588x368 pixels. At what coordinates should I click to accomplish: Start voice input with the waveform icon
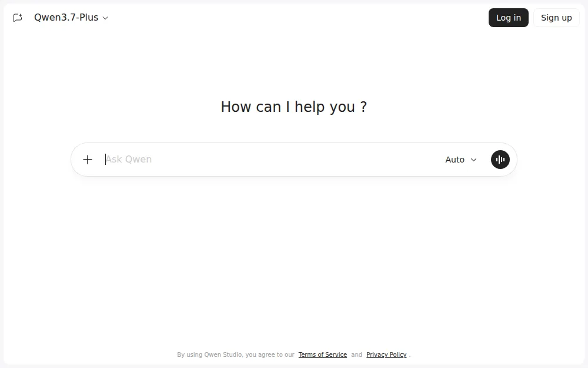pyautogui.click(x=500, y=160)
